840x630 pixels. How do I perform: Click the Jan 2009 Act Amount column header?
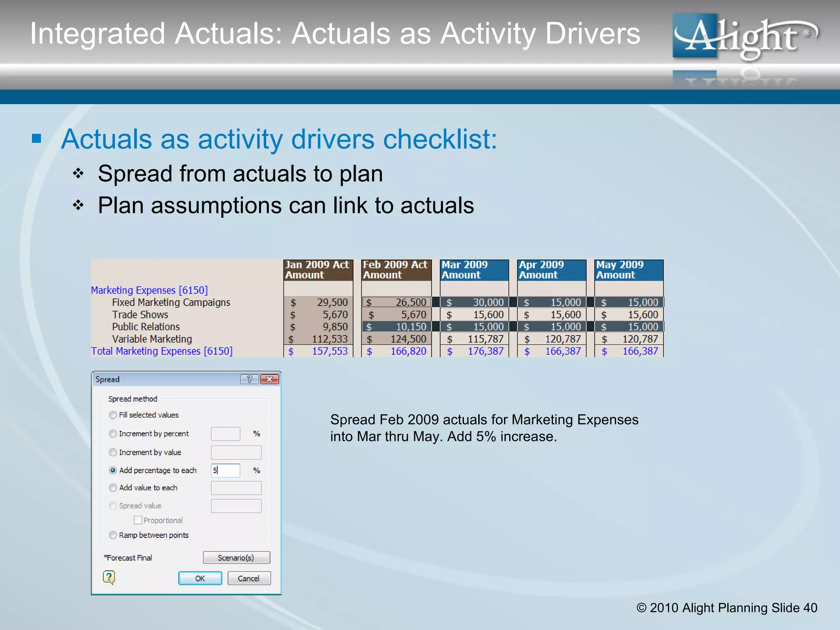(318, 270)
